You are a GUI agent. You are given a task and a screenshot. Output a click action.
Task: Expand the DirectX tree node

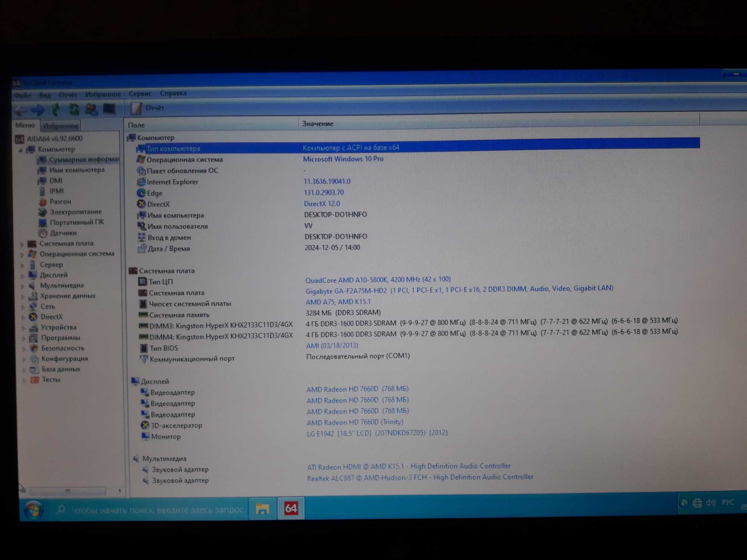pyautogui.click(x=24, y=318)
